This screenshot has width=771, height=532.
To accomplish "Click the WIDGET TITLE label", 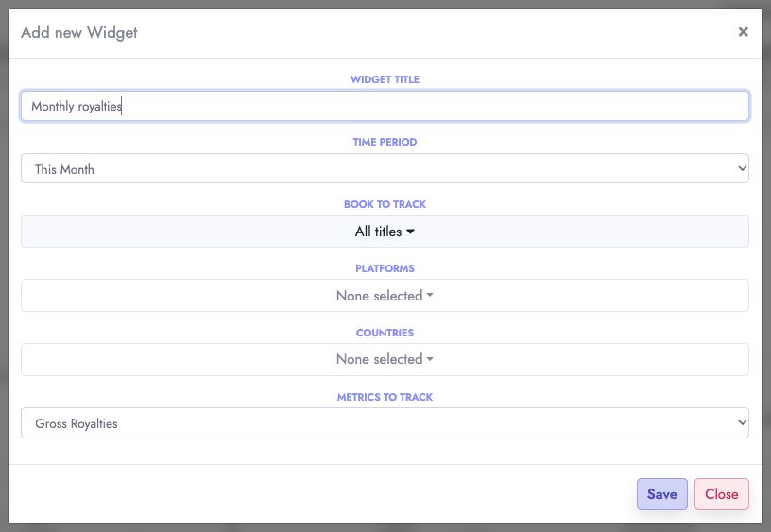I will pos(385,79).
